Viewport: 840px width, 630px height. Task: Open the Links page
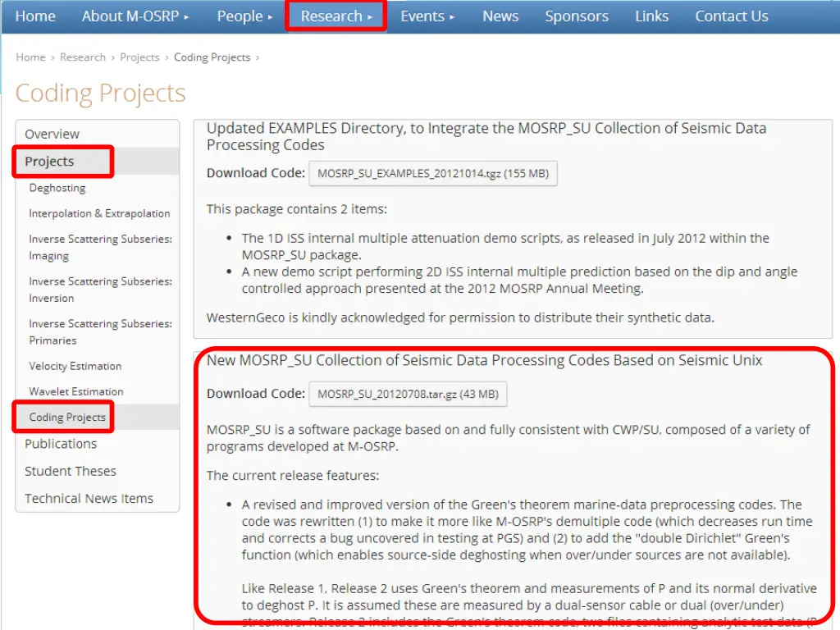(x=651, y=16)
